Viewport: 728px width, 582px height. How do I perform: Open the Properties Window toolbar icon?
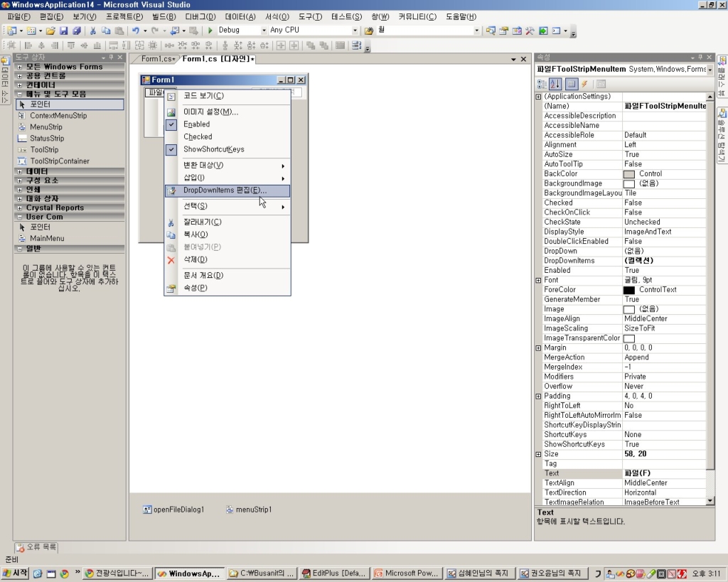504,31
